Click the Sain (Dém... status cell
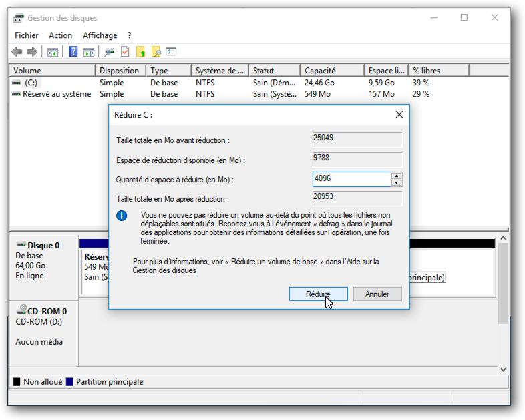The width and height of the screenshot is (525, 420). tap(275, 83)
